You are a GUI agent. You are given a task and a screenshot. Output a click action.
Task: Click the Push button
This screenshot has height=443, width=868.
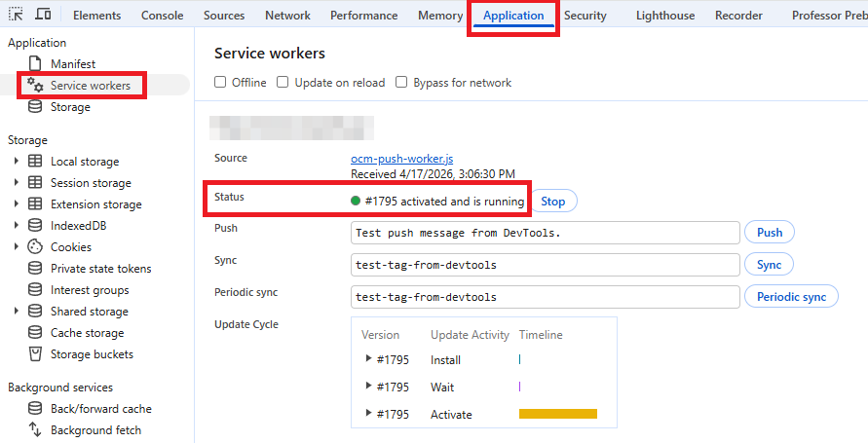[x=770, y=233]
